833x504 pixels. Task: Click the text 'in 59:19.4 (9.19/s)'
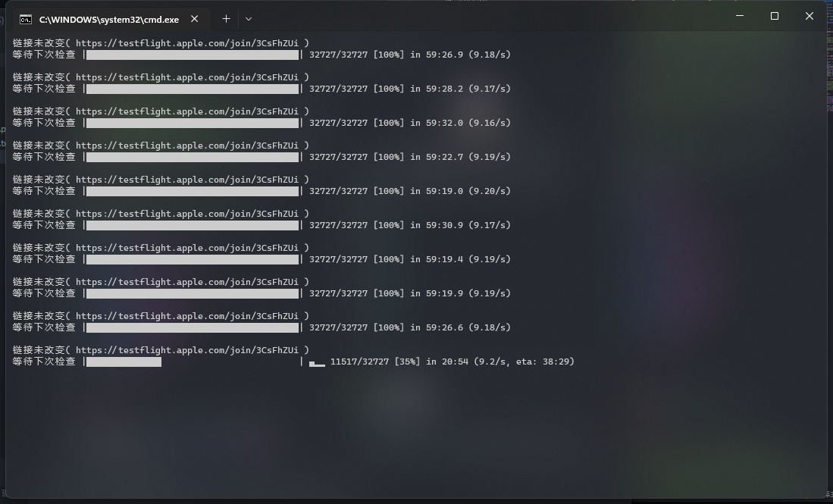point(460,259)
